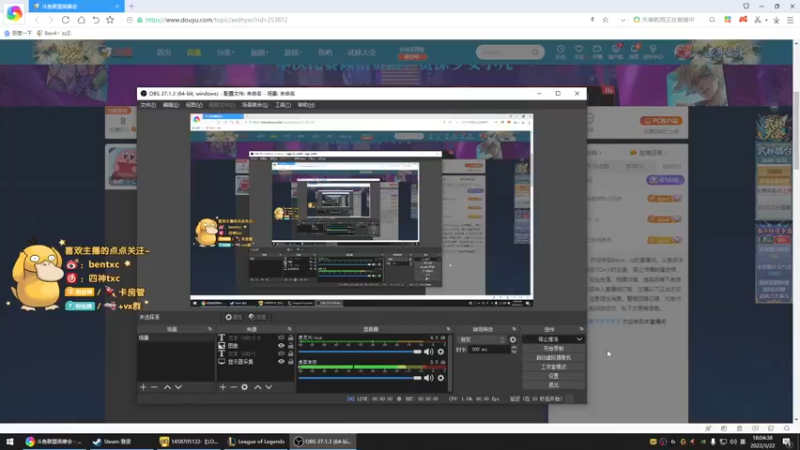Open browser downloads icon
This screenshot has width=800, height=450.
coord(777,20)
